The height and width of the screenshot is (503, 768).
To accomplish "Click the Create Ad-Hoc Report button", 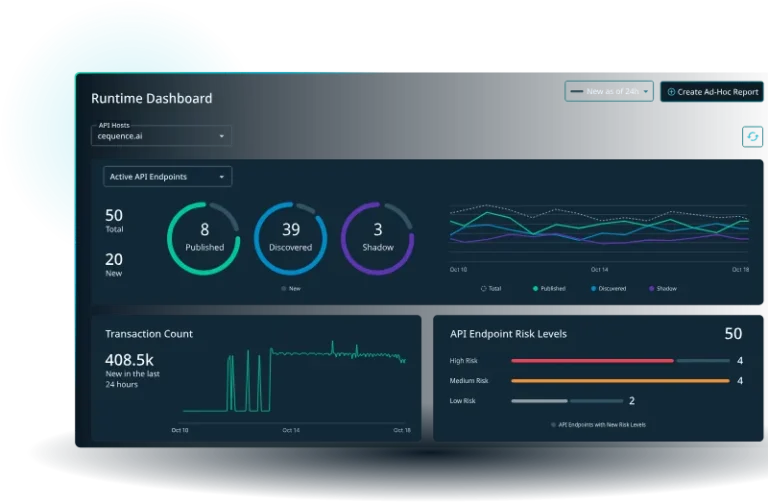I will pos(712,92).
